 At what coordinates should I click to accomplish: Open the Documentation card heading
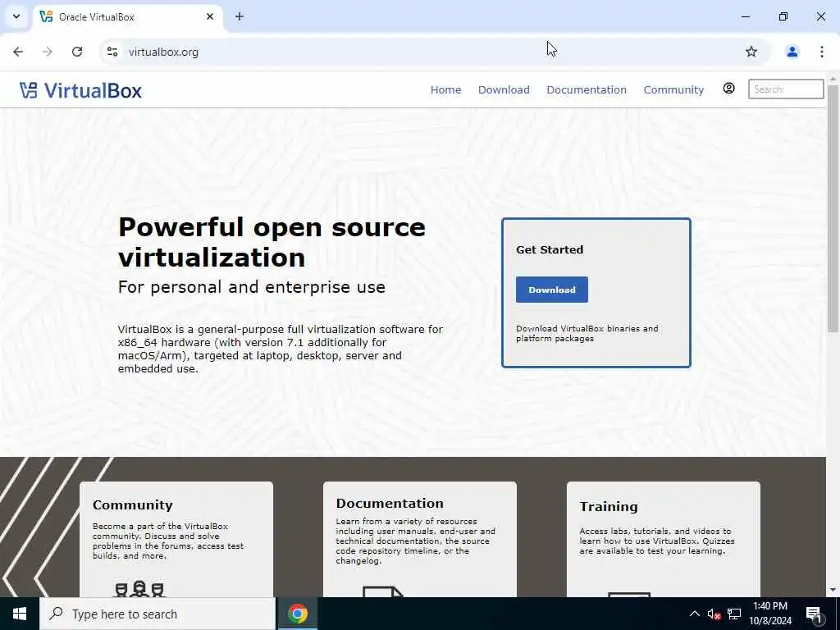pos(390,503)
